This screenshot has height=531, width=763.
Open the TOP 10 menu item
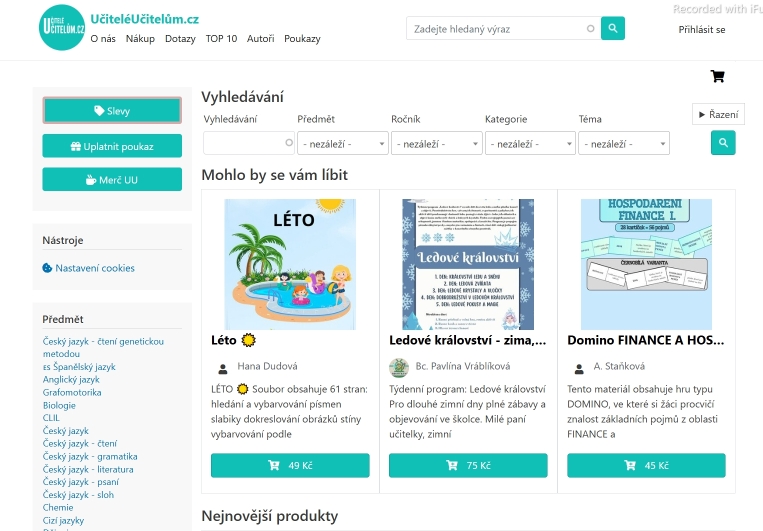click(x=221, y=38)
